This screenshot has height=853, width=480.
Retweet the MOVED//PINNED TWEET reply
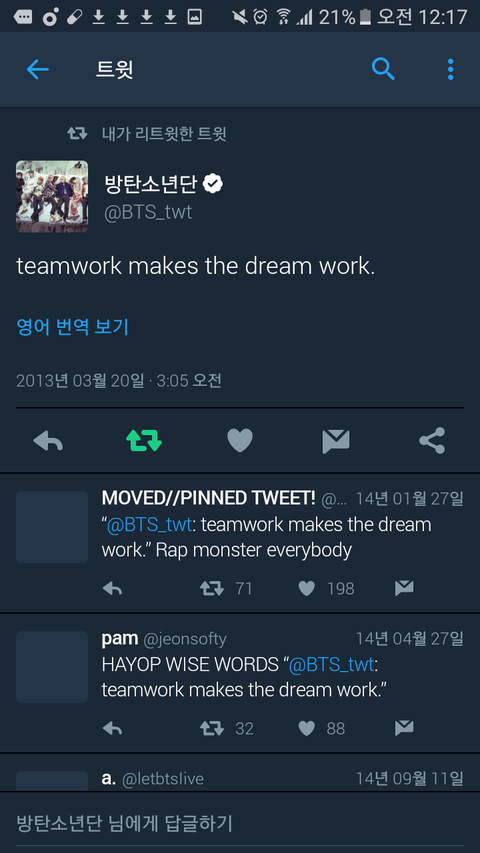coord(212,589)
